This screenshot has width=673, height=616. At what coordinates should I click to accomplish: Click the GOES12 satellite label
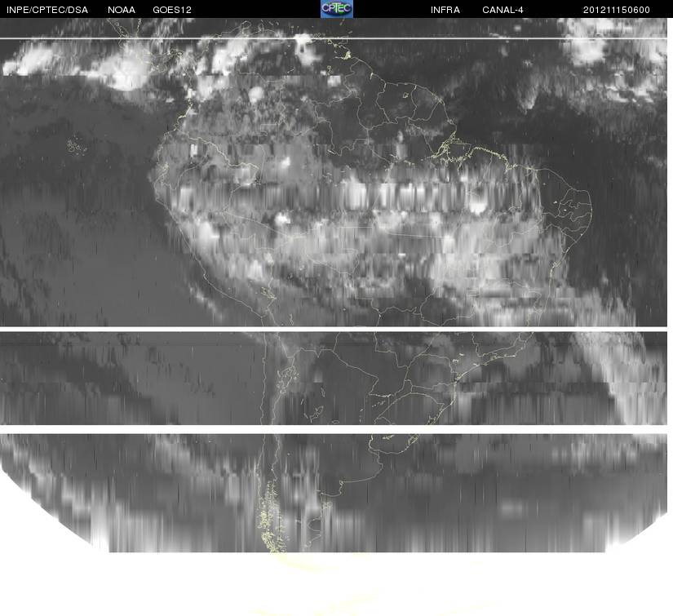tap(172, 10)
